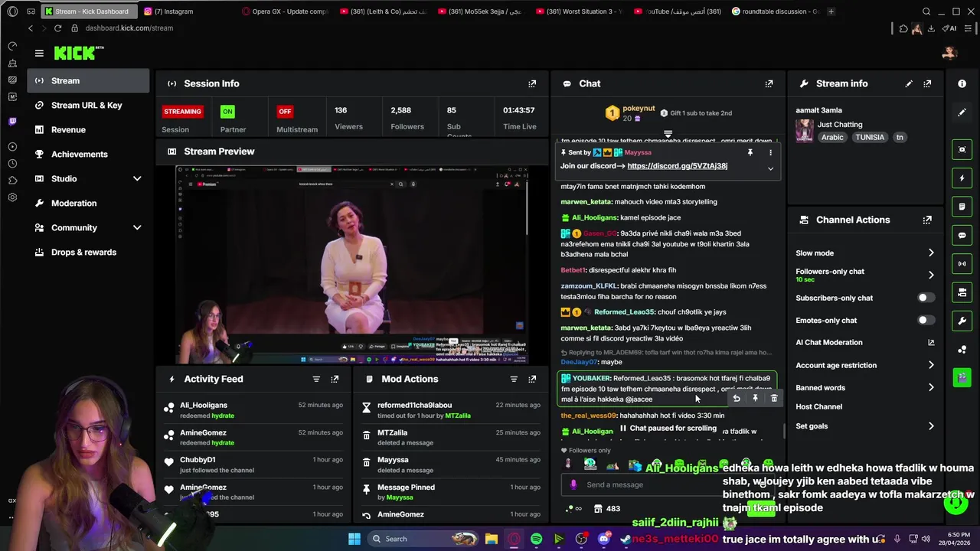Click the broadcast signal icon in right toolbar
The width and height of the screenshot is (980, 551).
tap(962, 264)
